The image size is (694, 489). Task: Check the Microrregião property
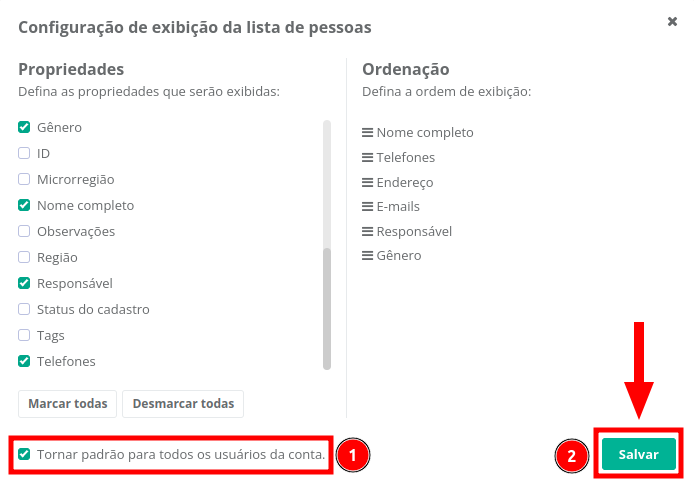[x=25, y=179]
